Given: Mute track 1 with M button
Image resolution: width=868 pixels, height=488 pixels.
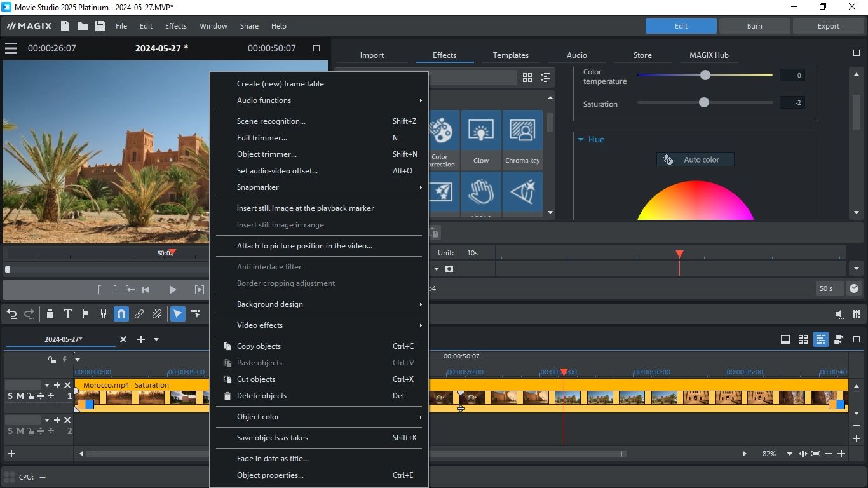Looking at the screenshot, I should (x=20, y=396).
